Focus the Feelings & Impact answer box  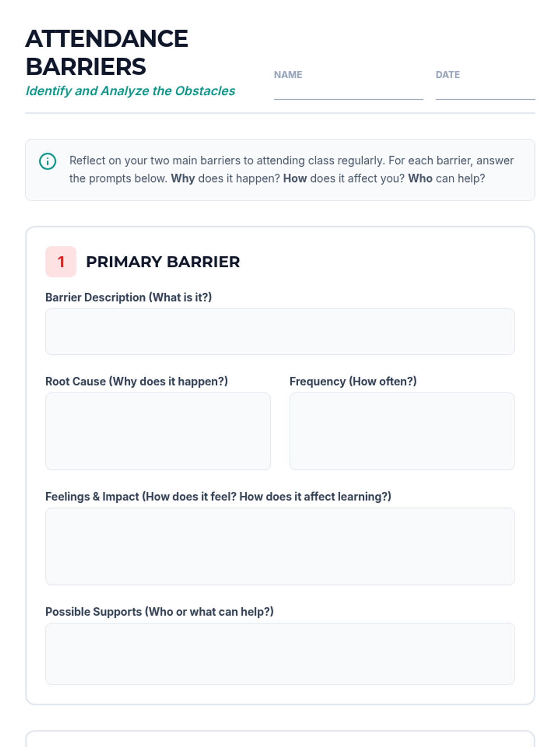[x=280, y=546]
